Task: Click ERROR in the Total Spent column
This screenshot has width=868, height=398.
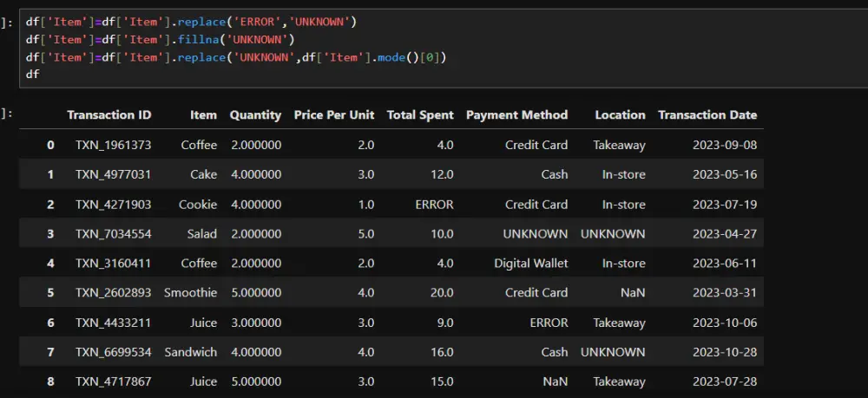Action: tap(435, 205)
